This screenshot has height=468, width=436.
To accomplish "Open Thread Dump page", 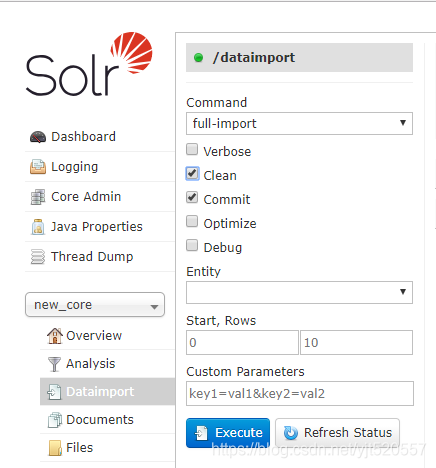I will point(100,257).
